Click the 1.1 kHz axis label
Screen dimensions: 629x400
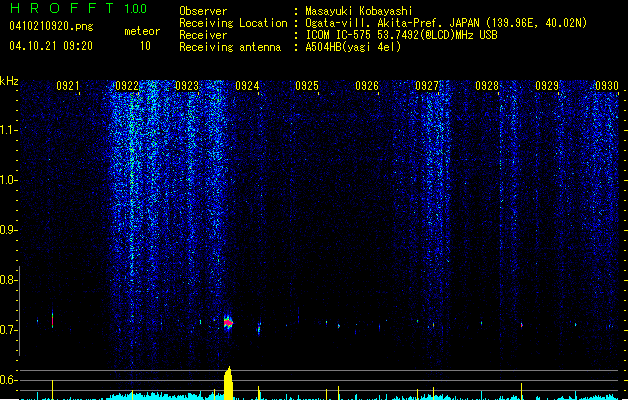pos(8,130)
